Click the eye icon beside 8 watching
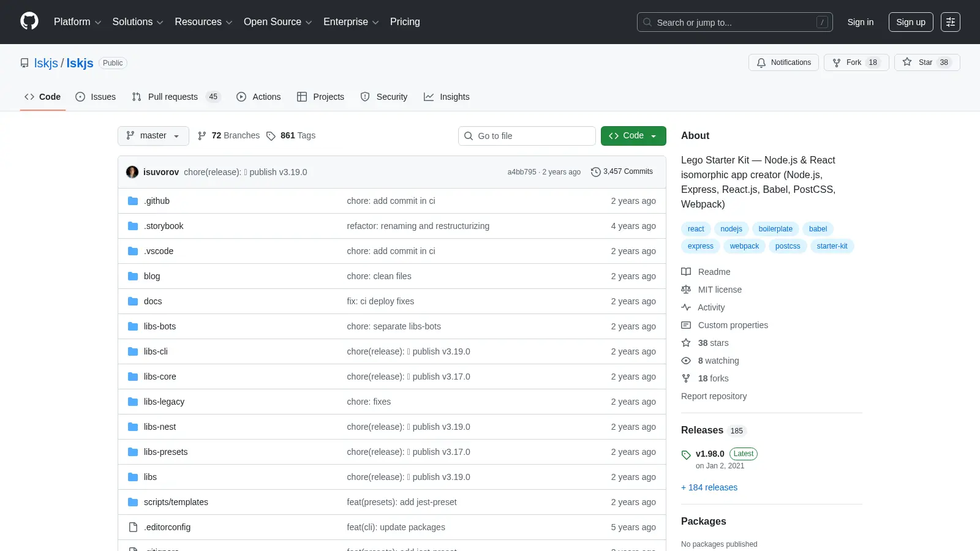 [686, 361]
